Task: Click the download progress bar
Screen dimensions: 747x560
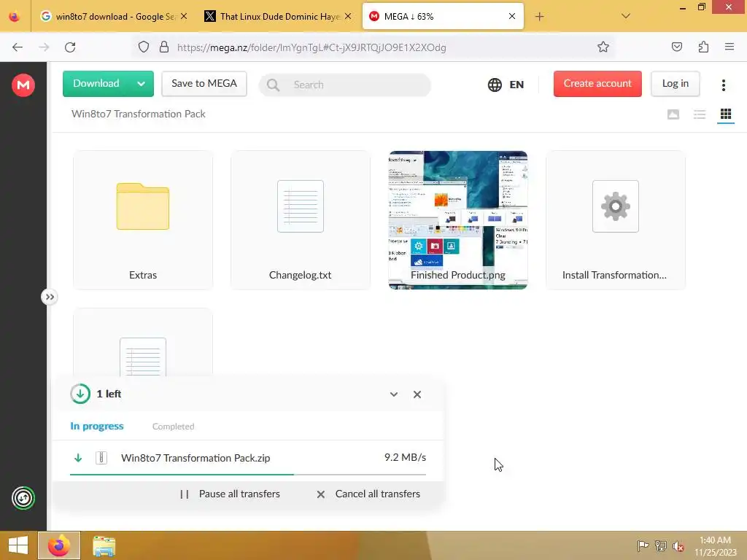Action: (x=248, y=474)
